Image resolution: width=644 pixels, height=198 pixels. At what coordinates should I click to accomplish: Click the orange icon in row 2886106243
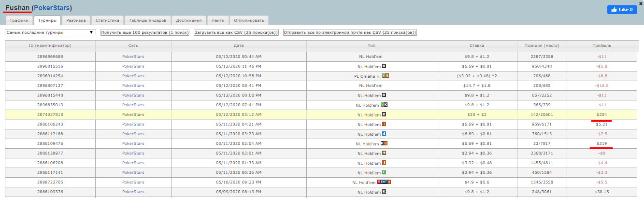[385, 124]
